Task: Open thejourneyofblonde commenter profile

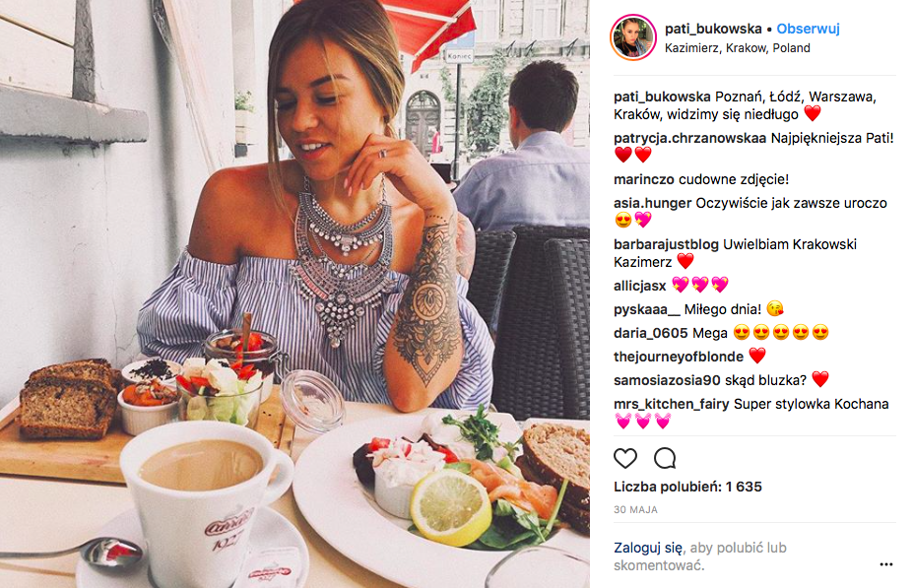Action: 679,357
